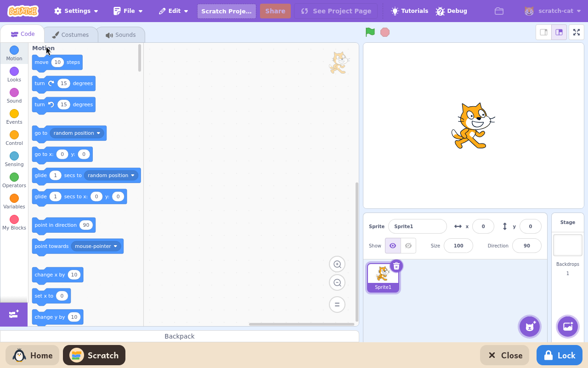Expand the mouse-pointer dropdown in point towards
This screenshot has height=368, width=588.
(x=96, y=246)
